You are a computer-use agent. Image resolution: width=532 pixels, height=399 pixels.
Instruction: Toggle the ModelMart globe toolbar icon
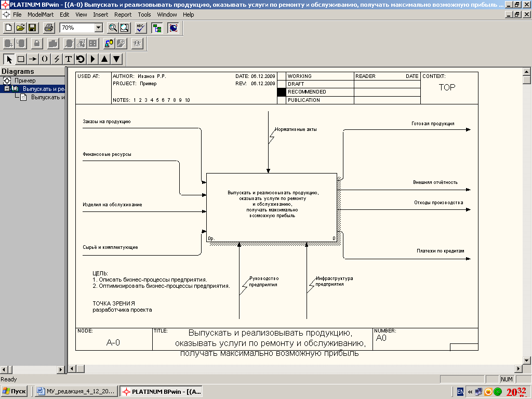coord(173,28)
